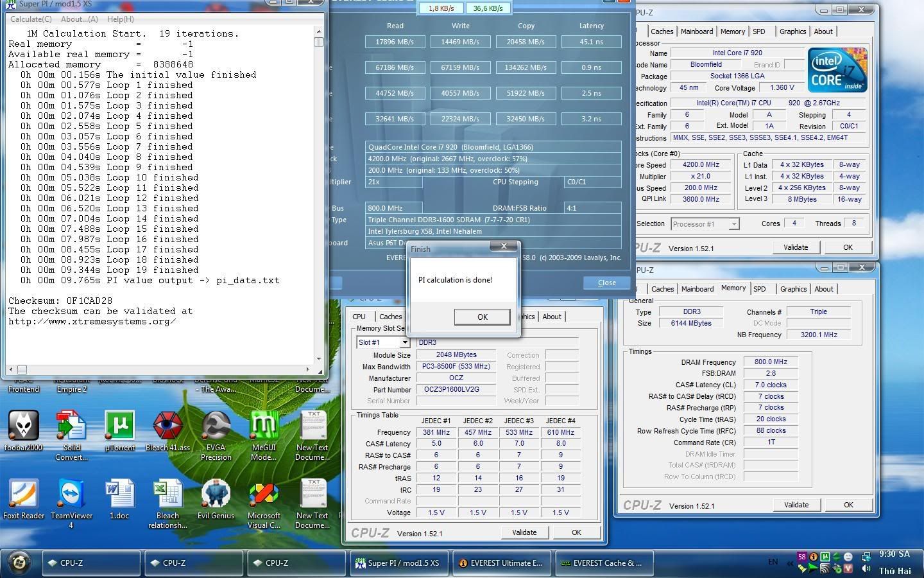Viewport: 924px width, 578px height.
Task: Switch to SPD tab in top CPU-Z window
Action: (x=759, y=31)
